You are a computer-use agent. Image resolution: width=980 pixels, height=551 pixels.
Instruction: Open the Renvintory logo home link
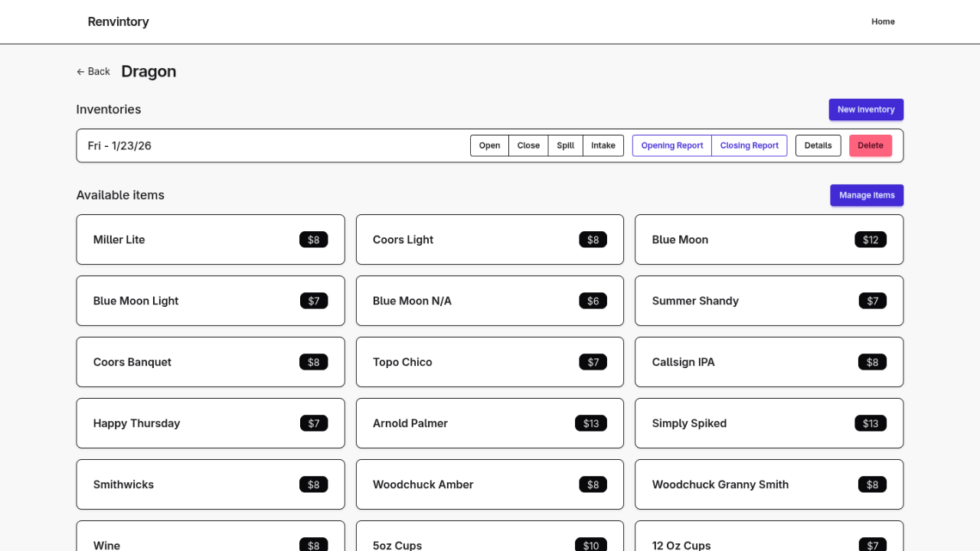(118, 21)
